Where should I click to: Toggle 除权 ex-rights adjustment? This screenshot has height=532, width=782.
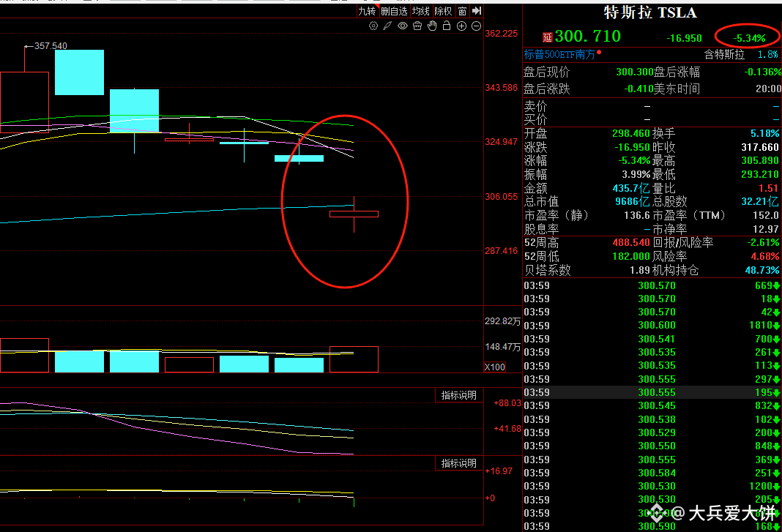(443, 11)
